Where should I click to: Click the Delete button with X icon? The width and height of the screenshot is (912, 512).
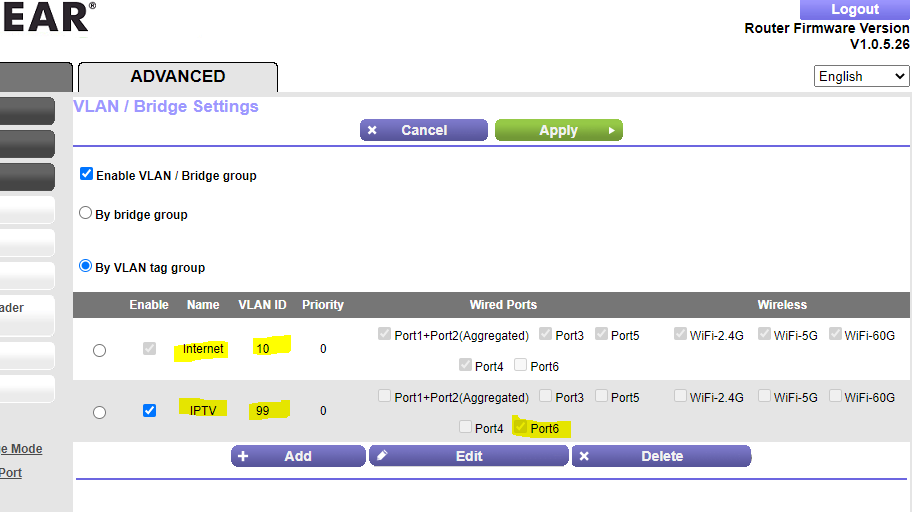click(661, 456)
